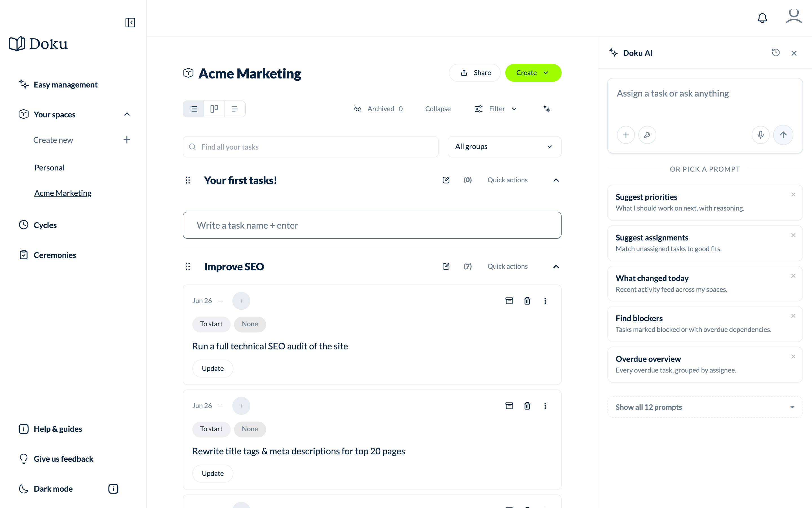Screen dimensions: 812x508
Task: Collapse the Your spaces section
Action: click(x=127, y=114)
